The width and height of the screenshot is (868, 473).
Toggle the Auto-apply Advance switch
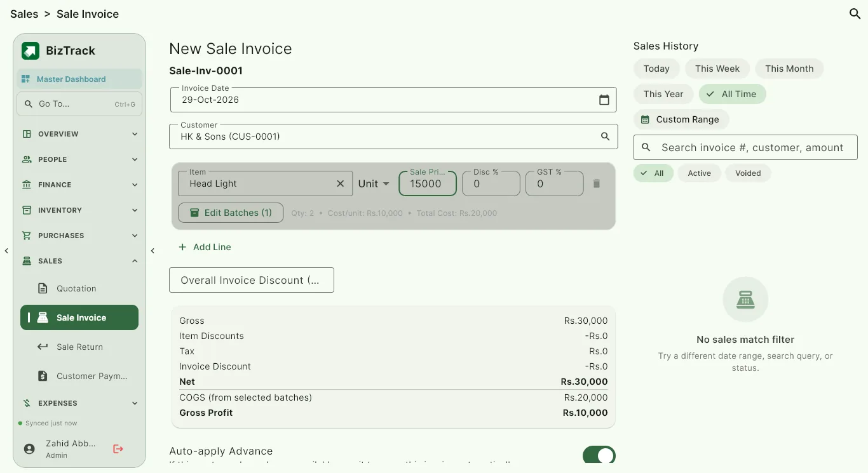pyautogui.click(x=599, y=455)
